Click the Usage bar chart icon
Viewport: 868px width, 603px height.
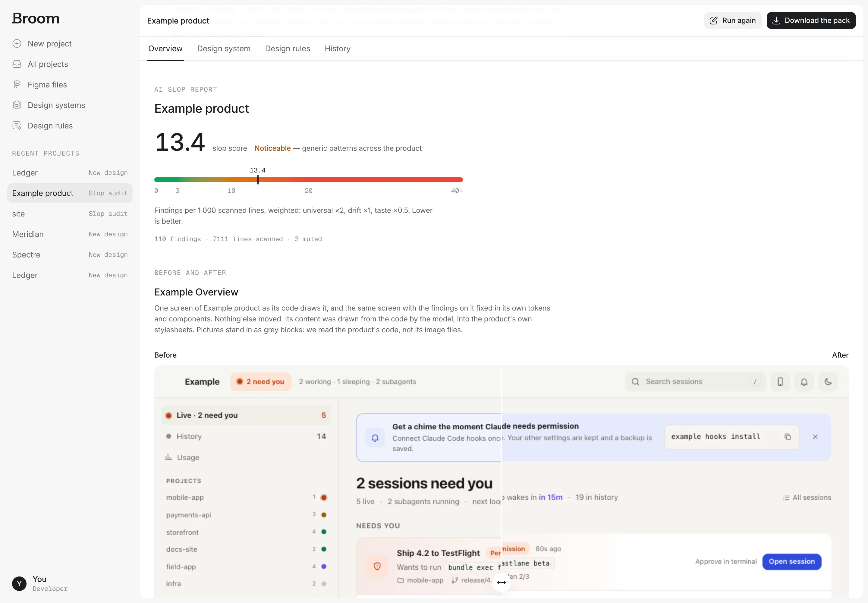point(168,457)
